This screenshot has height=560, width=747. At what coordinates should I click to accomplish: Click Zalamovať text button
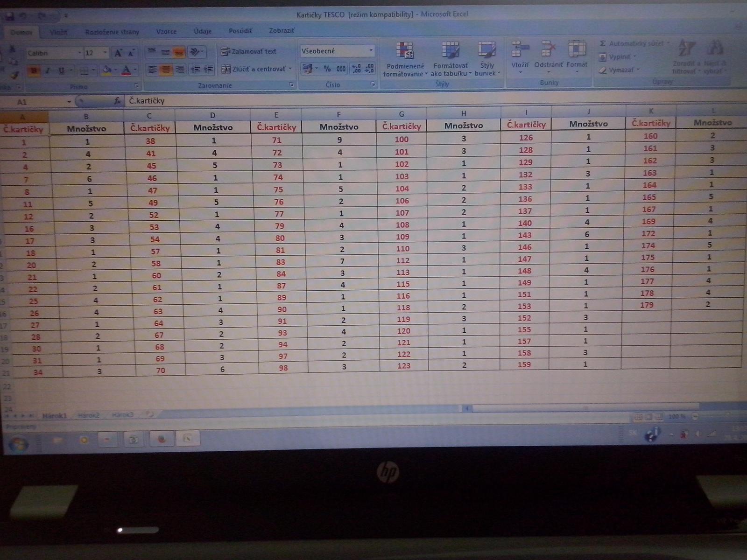(249, 51)
